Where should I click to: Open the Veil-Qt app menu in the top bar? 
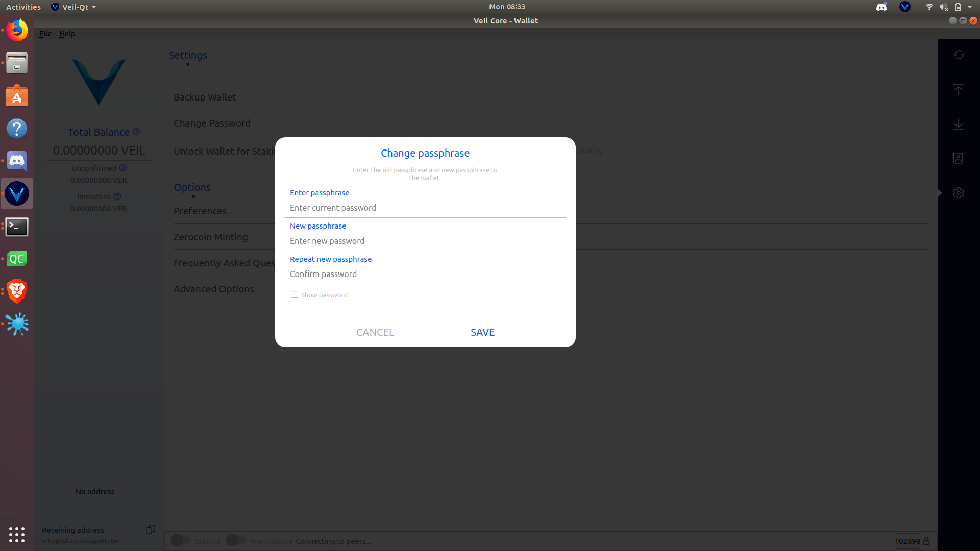(73, 7)
